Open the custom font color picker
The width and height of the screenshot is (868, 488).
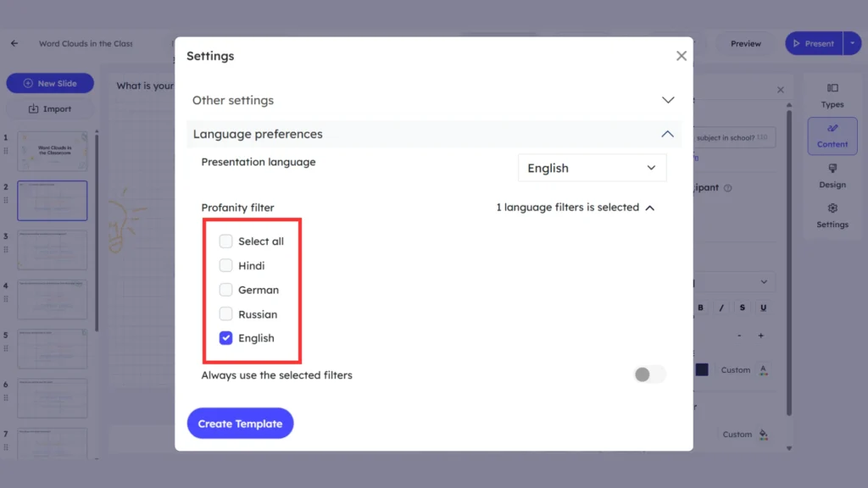pyautogui.click(x=764, y=369)
